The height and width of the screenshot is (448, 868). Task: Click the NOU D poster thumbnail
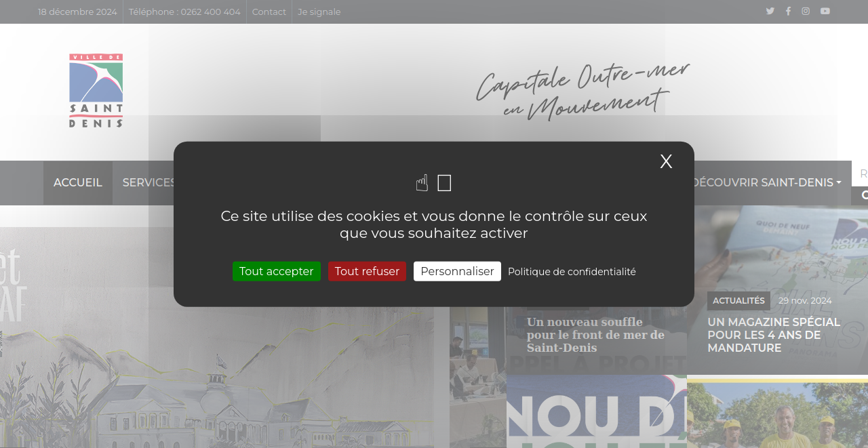597,411
